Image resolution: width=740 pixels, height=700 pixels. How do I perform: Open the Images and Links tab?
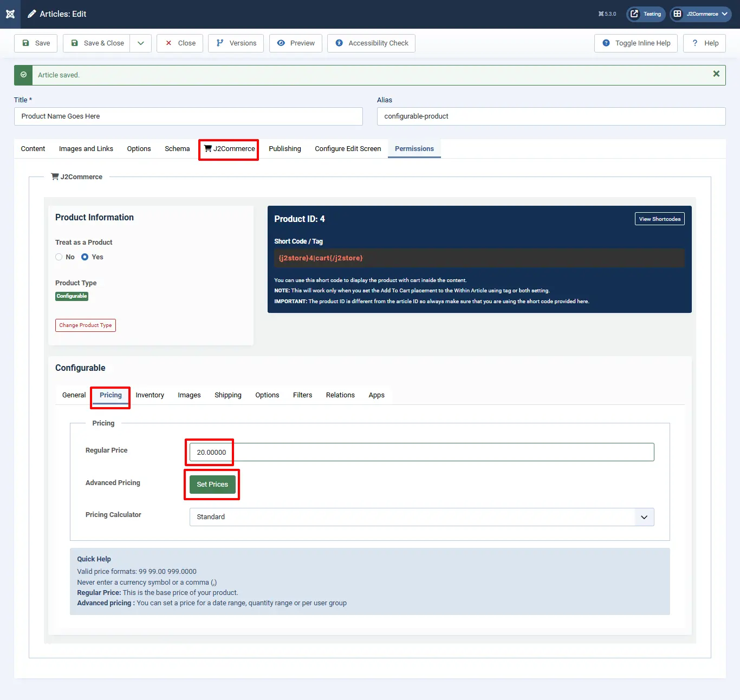pos(86,149)
